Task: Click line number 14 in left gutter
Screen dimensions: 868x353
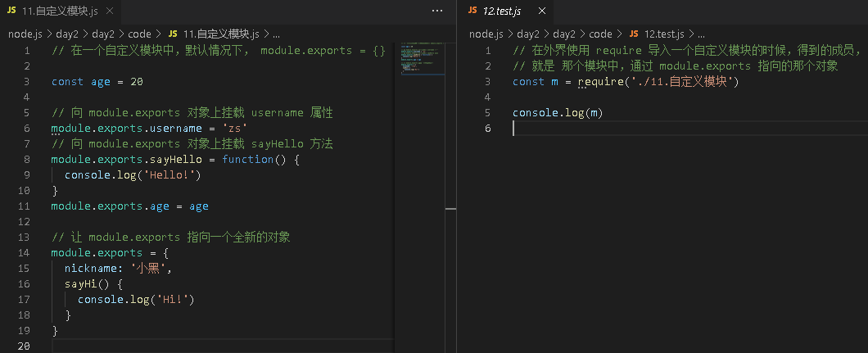Action: pos(23,253)
